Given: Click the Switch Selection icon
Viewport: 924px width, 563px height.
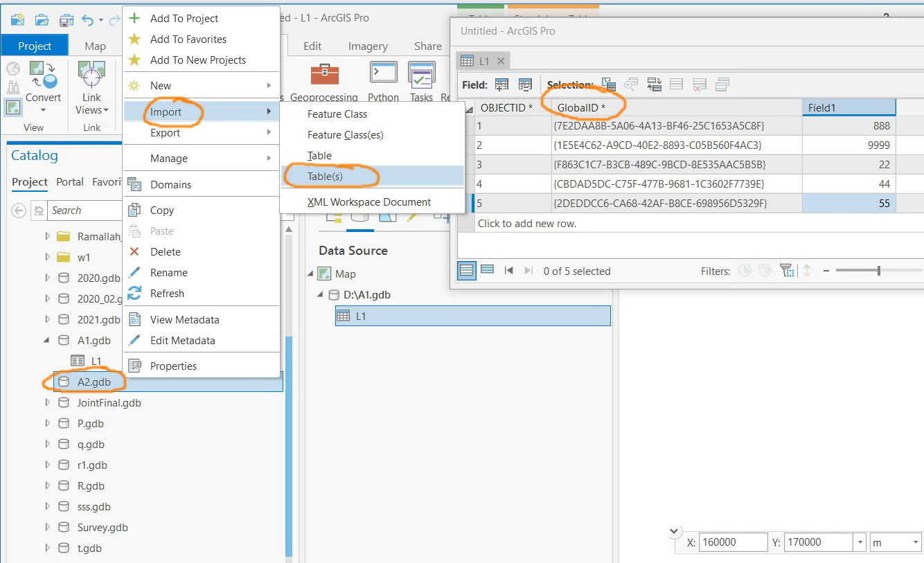Looking at the screenshot, I should tap(655, 84).
